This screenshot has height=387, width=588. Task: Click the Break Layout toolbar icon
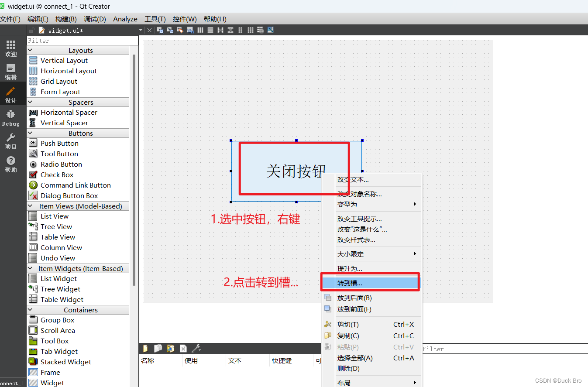tap(261, 30)
